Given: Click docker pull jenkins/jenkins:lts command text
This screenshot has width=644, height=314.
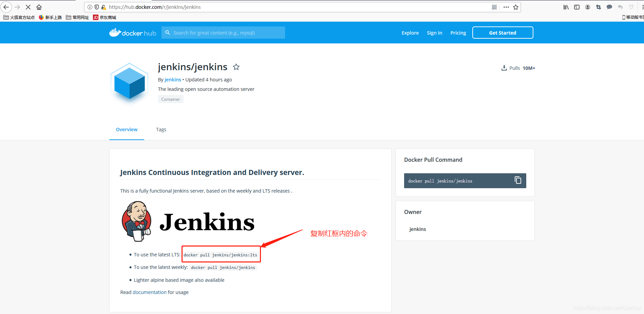Looking at the screenshot, I should pos(220,255).
